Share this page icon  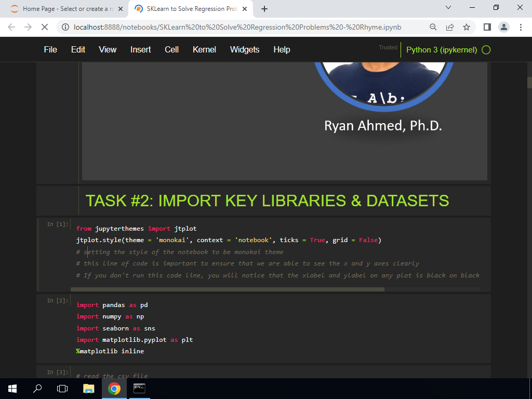(x=450, y=27)
